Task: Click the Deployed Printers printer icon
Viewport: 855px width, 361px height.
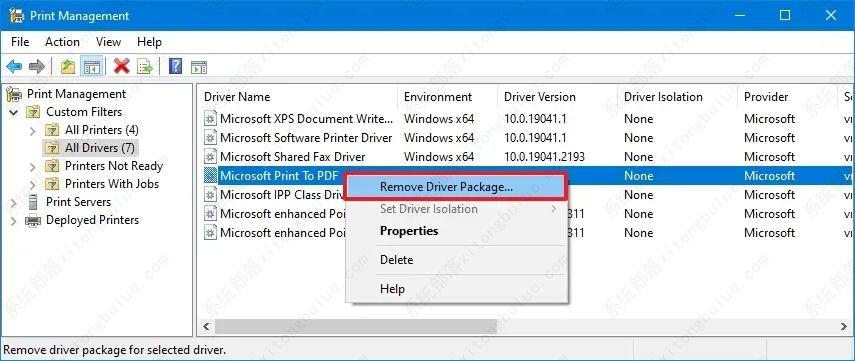Action: 33,220
